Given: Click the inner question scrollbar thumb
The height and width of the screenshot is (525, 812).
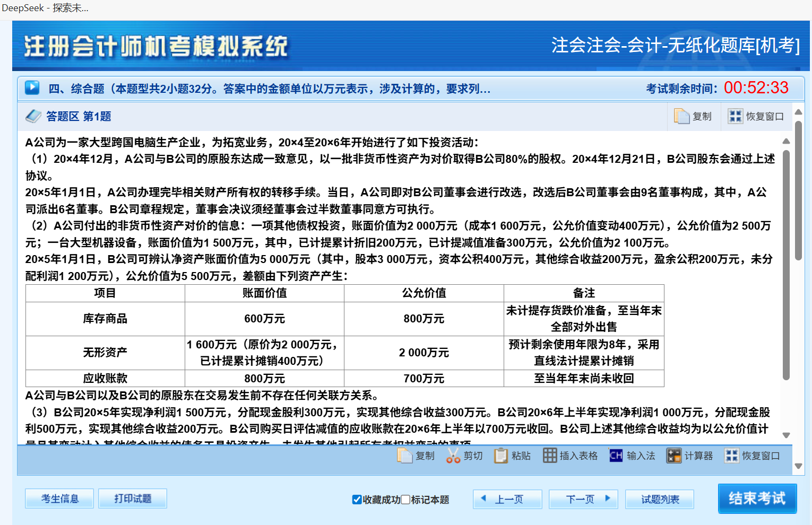Looking at the screenshot, I should coord(786,265).
